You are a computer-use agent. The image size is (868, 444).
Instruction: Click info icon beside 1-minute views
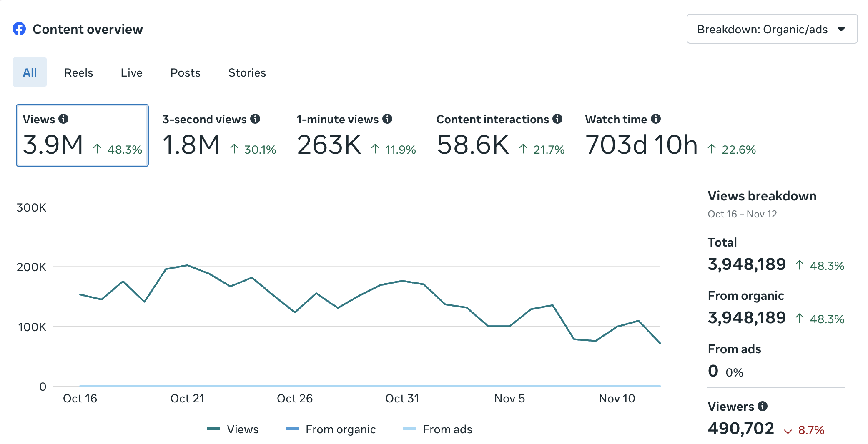[387, 119]
